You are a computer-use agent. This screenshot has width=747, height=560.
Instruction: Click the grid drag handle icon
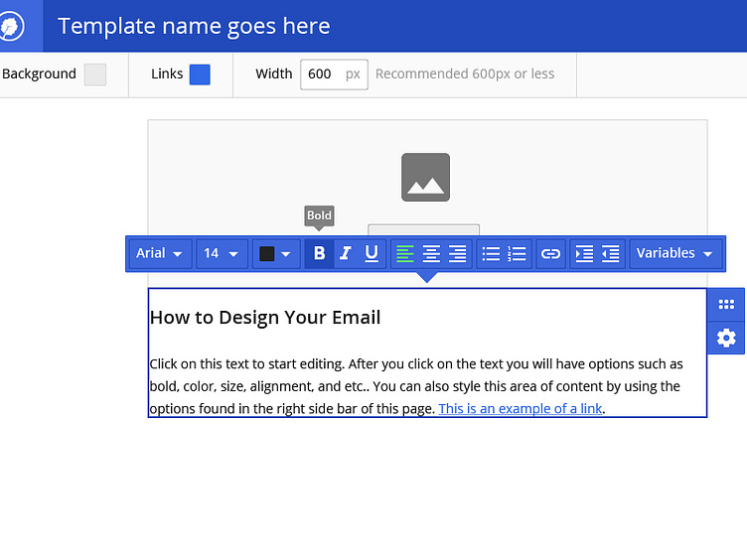[x=726, y=306]
